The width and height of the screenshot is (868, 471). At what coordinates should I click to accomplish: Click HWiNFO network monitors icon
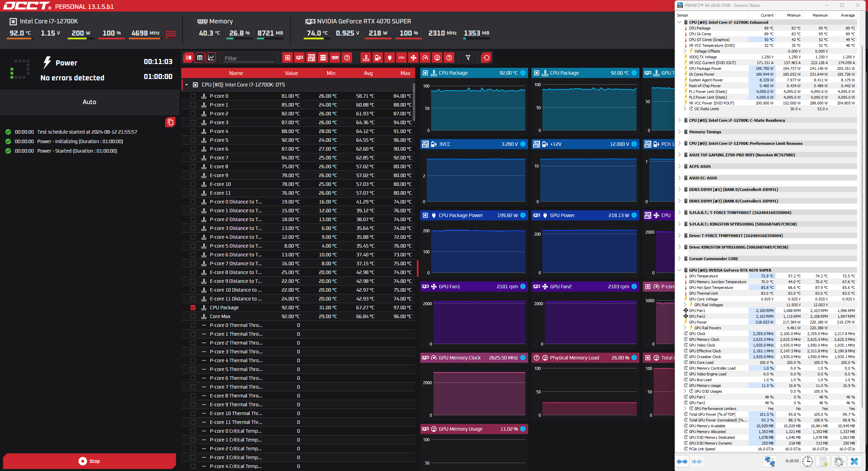[770, 462]
